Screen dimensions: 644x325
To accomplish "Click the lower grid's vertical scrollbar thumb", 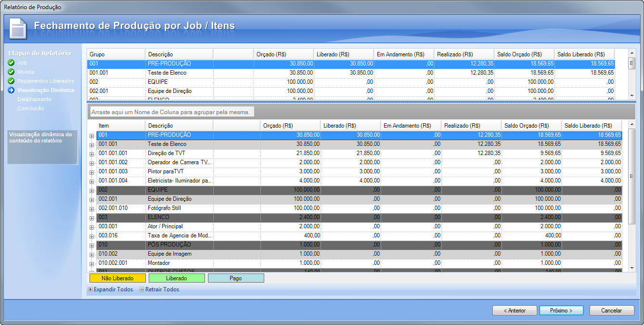I will [631, 176].
